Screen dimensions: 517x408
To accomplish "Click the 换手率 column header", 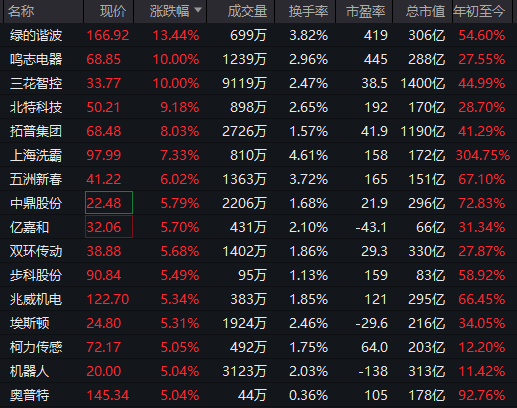I will [308, 11].
